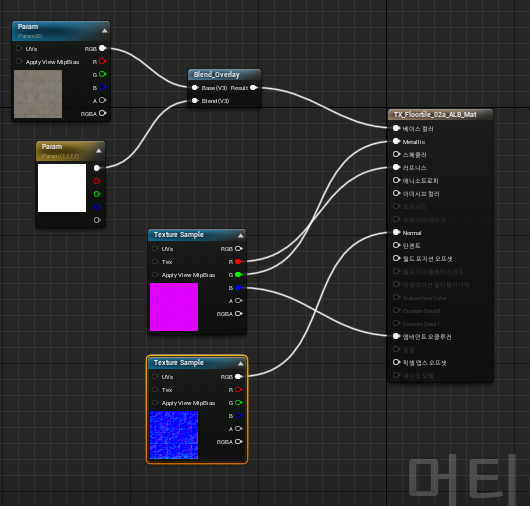The height and width of the screenshot is (506, 530).
Task: Click Apply View MipBias pin on magenta Texture Sample
Action: coord(155,274)
